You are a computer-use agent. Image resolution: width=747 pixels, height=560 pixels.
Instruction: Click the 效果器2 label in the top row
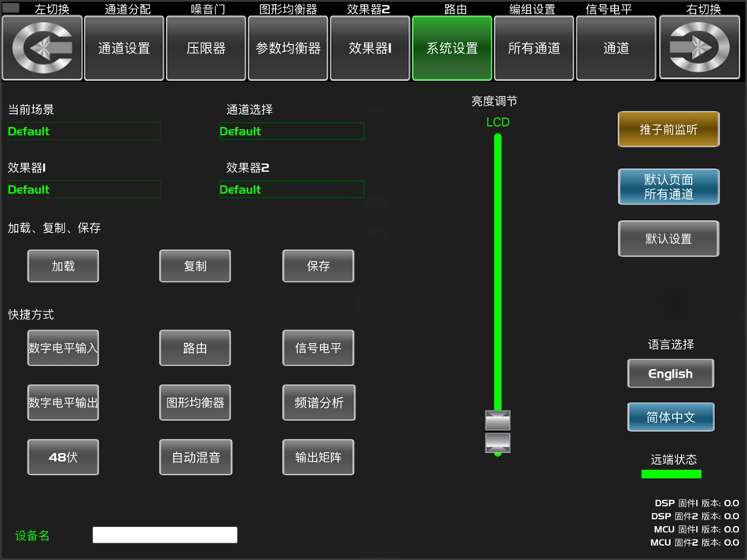pyautogui.click(x=368, y=9)
